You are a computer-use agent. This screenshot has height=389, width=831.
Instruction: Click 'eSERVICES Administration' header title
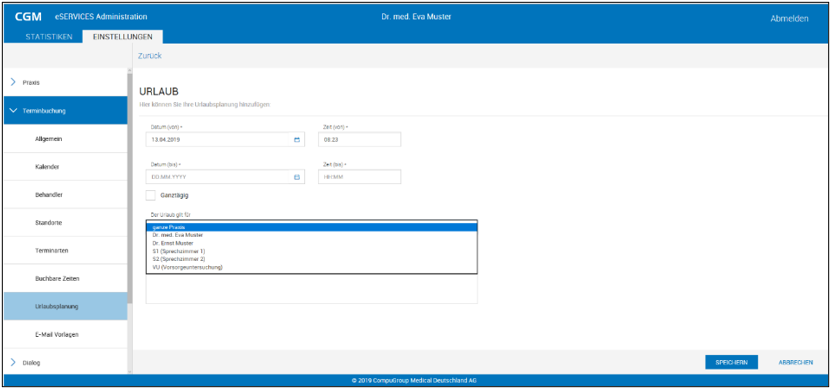101,17
